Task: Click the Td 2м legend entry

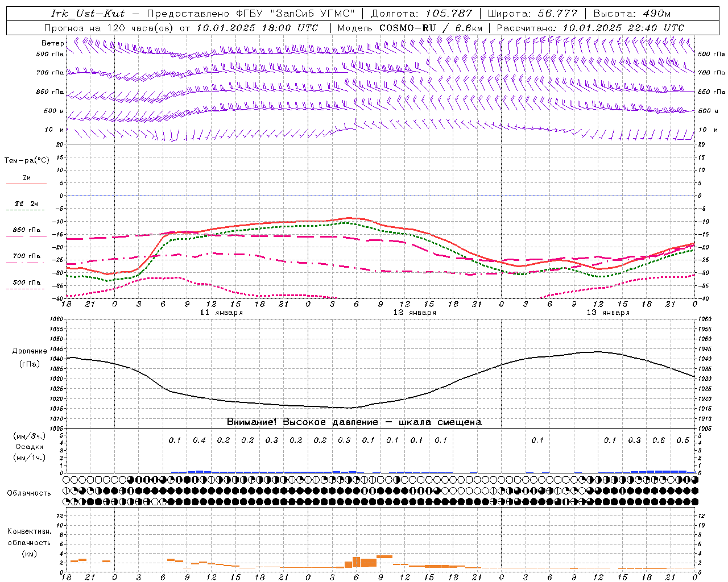Action: (27, 203)
